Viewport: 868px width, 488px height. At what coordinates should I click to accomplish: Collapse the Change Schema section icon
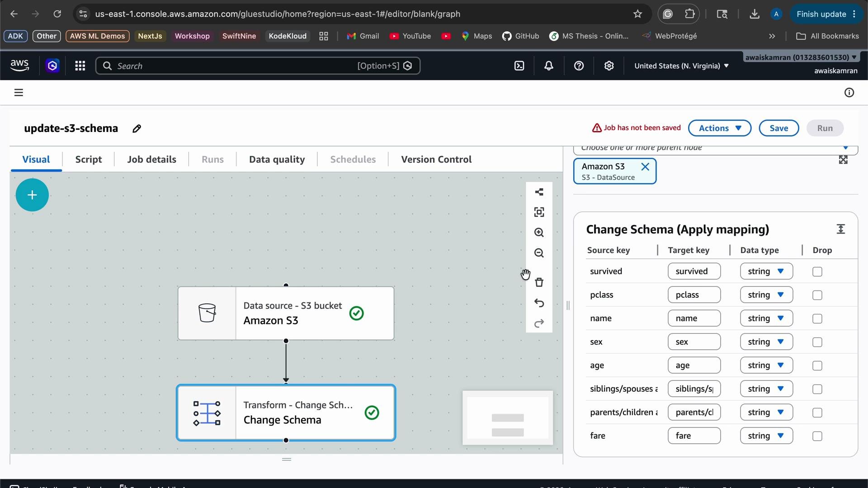click(x=840, y=229)
